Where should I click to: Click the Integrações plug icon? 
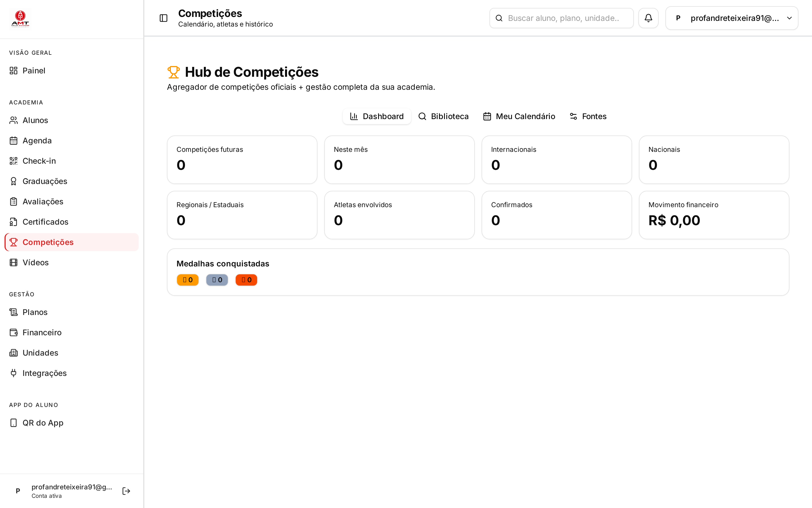(14, 373)
